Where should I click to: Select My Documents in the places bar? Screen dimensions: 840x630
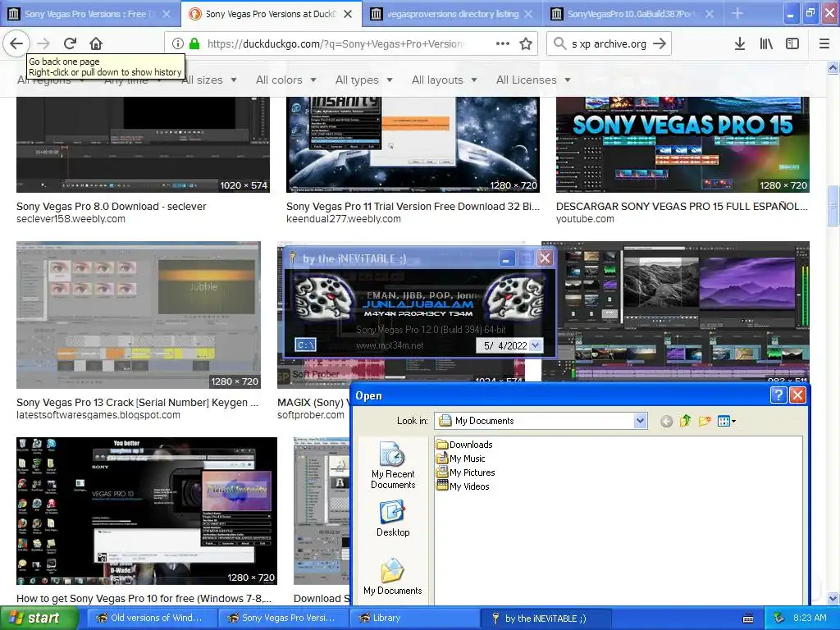(x=393, y=577)
